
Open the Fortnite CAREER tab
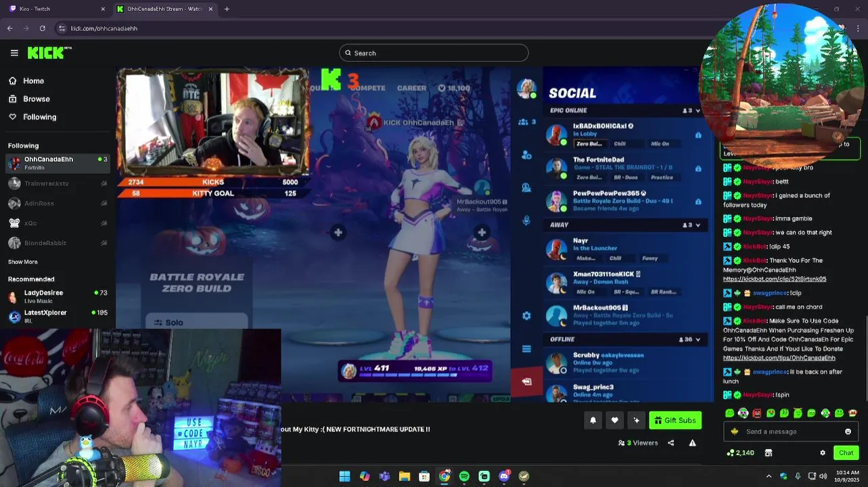[x=412, y=88]
